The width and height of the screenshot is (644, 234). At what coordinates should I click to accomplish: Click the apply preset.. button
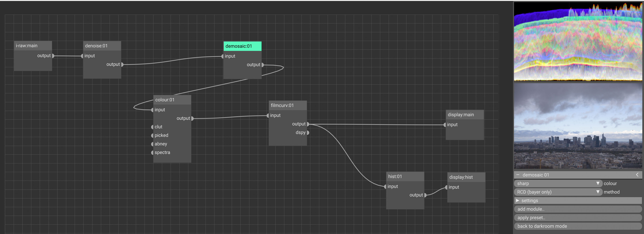578,217
